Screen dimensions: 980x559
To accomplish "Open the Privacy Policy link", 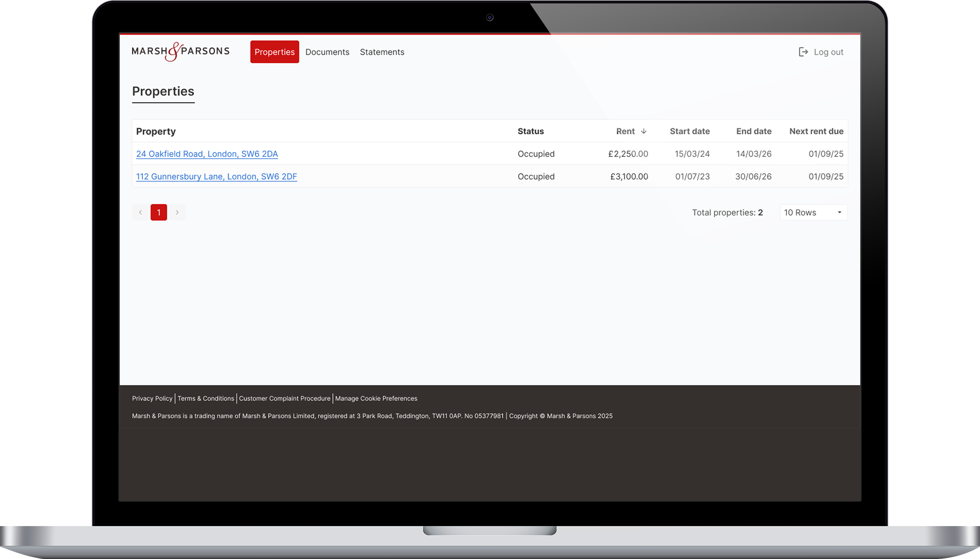I will [x=152, y=398].
